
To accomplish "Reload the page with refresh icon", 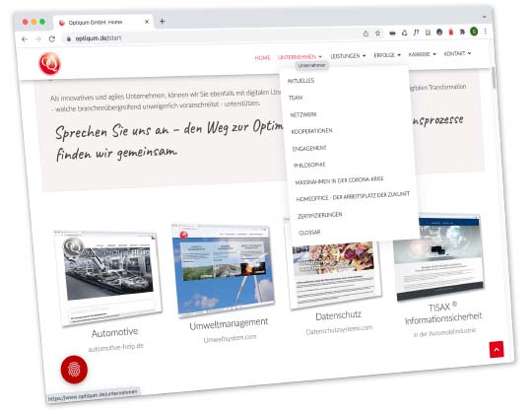I will point(52,38).
